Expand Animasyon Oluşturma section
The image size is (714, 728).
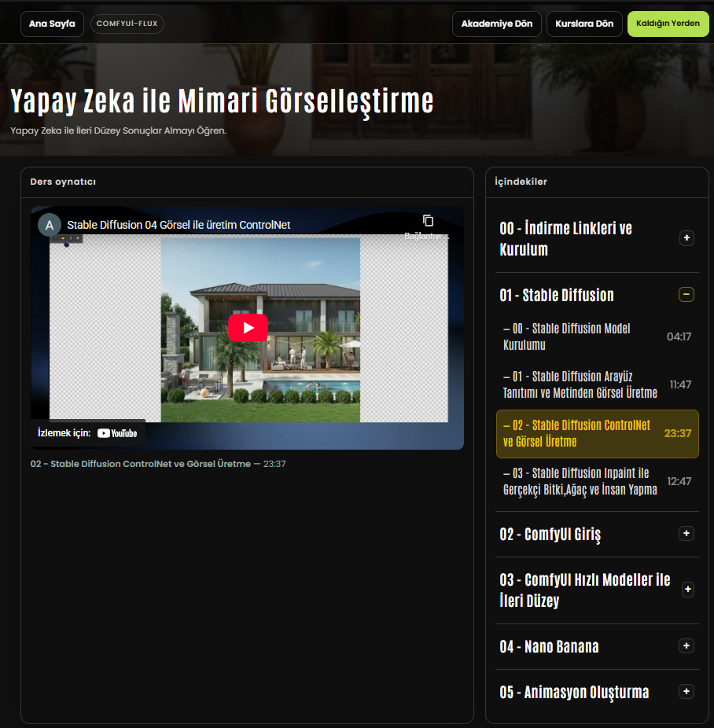coord(686,692)
